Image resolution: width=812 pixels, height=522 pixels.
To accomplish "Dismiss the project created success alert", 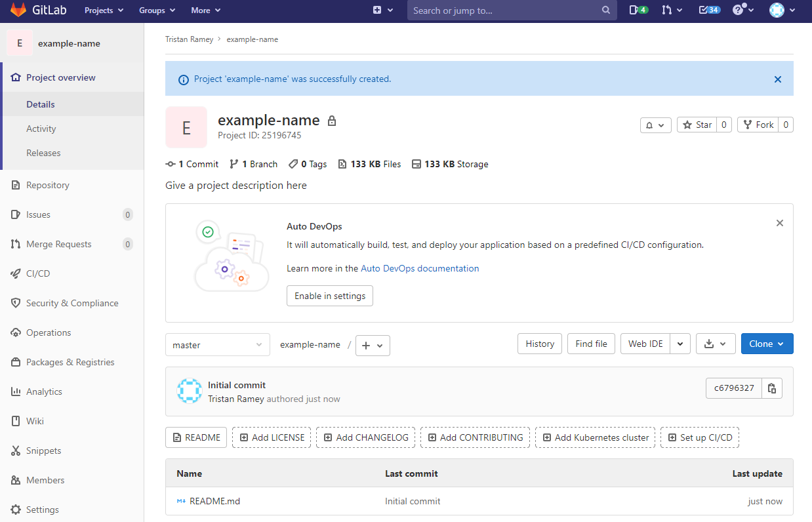I will [x=777, y=79].
